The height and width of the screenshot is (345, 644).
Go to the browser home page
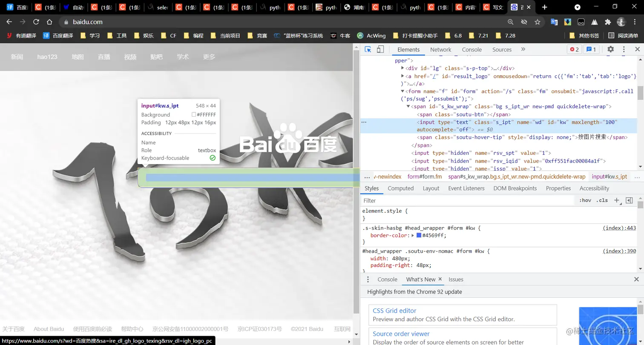click(49, 22)
